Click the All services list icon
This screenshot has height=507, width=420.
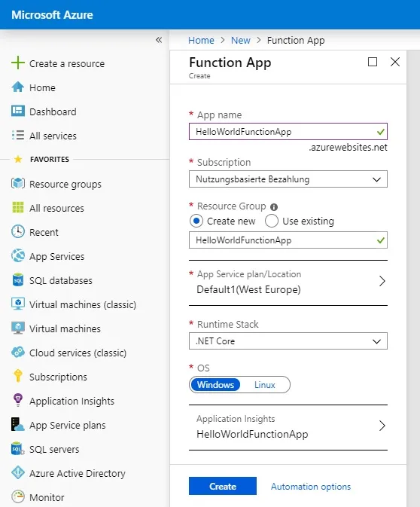tap(18, 135)
